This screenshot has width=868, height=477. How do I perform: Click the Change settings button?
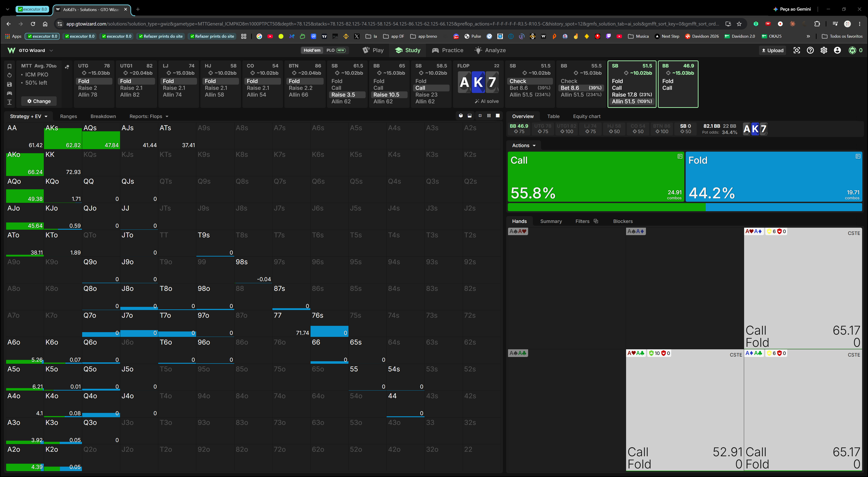coord(39,101)
